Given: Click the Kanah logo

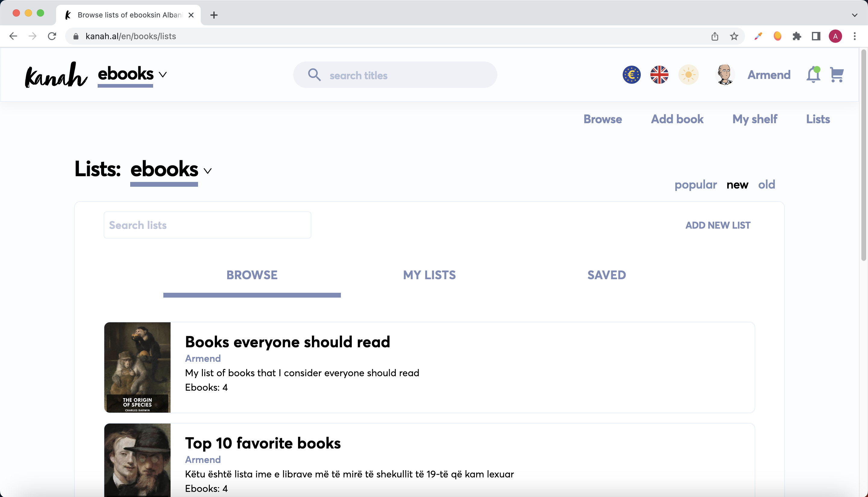Looking at the screenshot, I should (56, 75).
